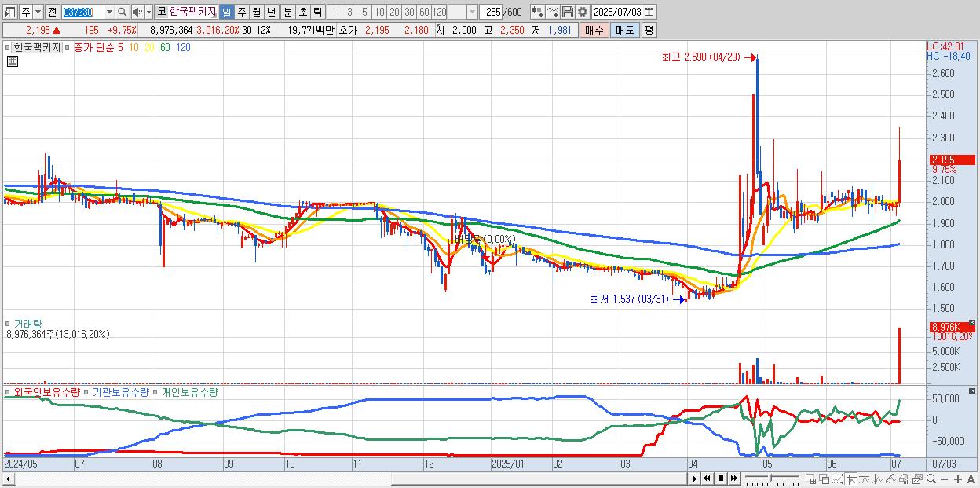Click the magnifier stock search icon
Viewport: 980px width, 488px height.
tap(122, 12)
